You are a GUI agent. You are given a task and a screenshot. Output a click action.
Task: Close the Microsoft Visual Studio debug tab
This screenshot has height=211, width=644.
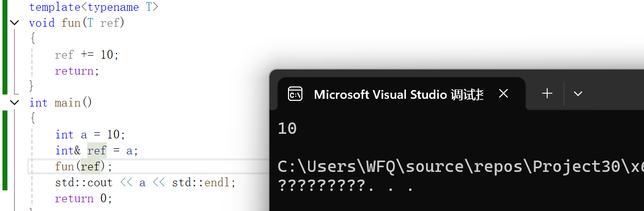(x=504, y=94)
